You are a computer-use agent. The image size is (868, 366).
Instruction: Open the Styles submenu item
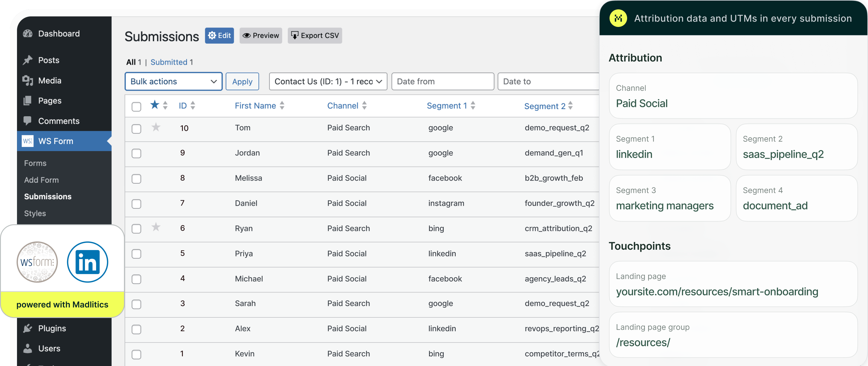pos(35,213)
